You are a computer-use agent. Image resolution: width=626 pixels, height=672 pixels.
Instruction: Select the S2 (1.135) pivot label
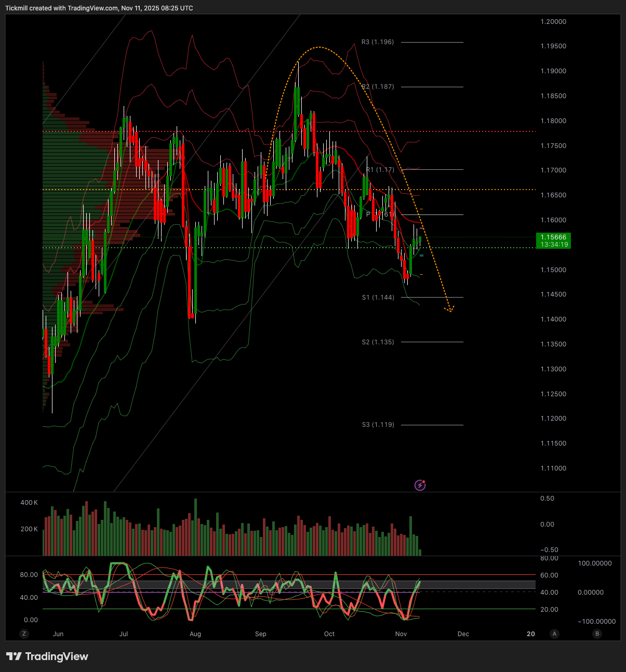click(378, 342)
